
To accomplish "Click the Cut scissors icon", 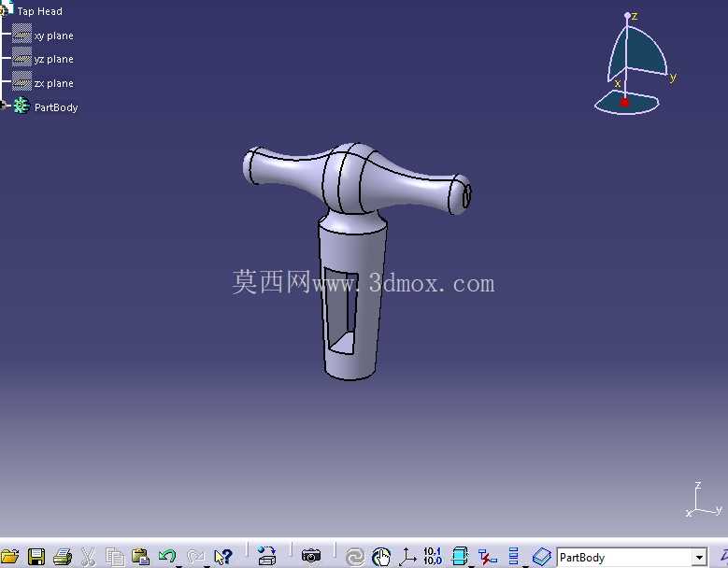I will (x=88, y=557).
